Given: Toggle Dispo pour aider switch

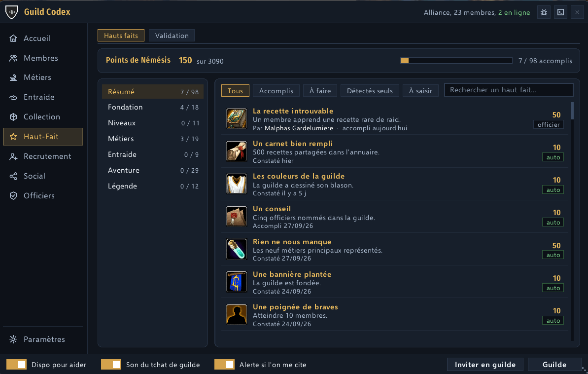Looking at the screenshot, I should coord(16,365).
